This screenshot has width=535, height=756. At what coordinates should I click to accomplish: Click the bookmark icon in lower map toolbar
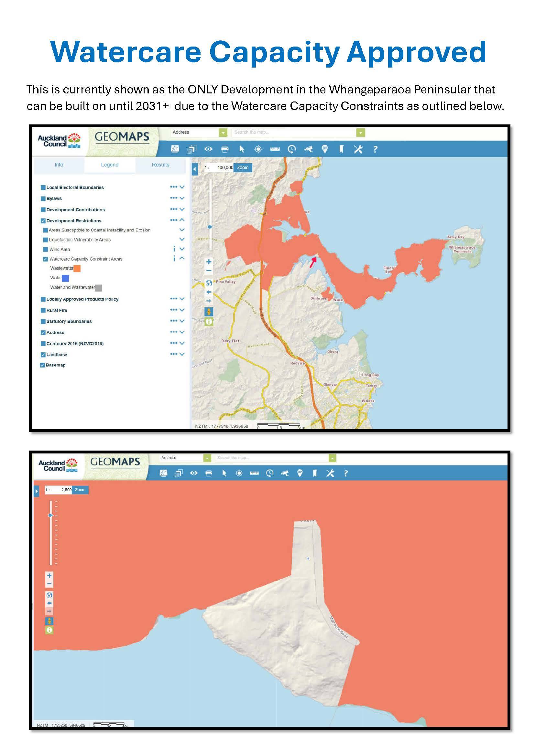click(x=315, y=473)
